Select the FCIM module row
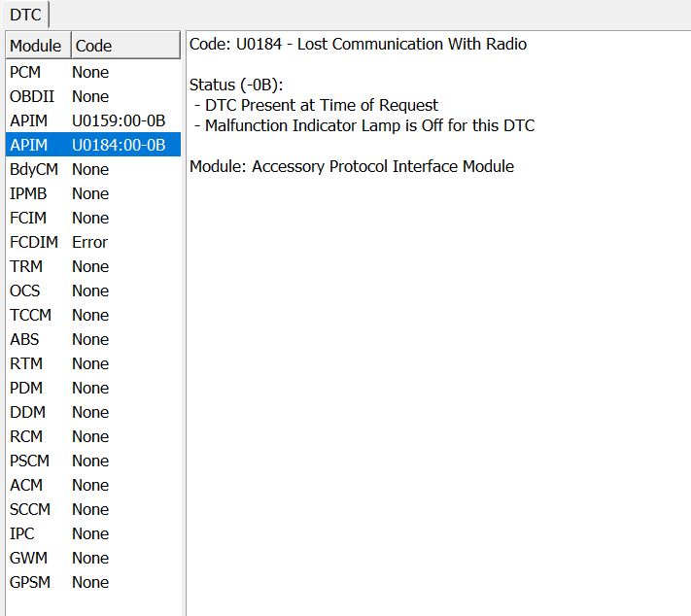The image size is (691, 616). pos(93,218)
